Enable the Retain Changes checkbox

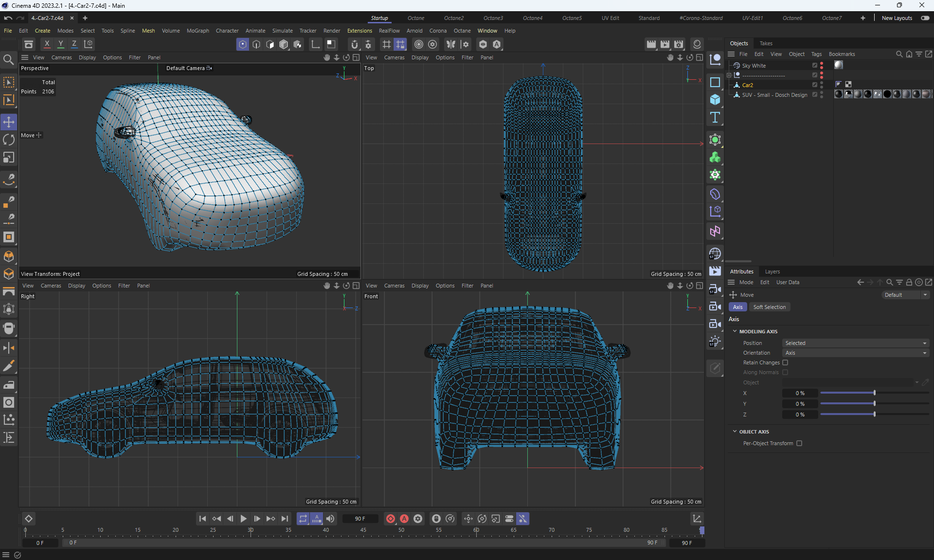pos(785,362)
